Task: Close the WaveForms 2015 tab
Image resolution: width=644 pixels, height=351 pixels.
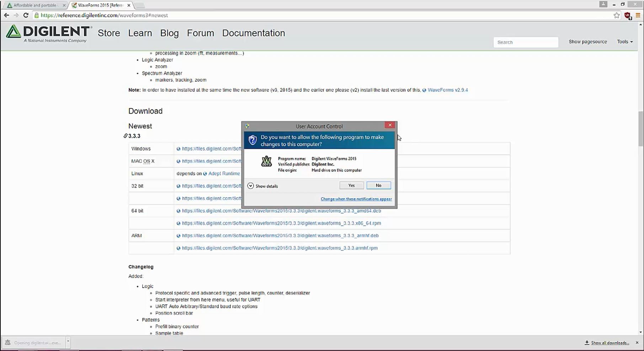Action: [x=129, y=5]
